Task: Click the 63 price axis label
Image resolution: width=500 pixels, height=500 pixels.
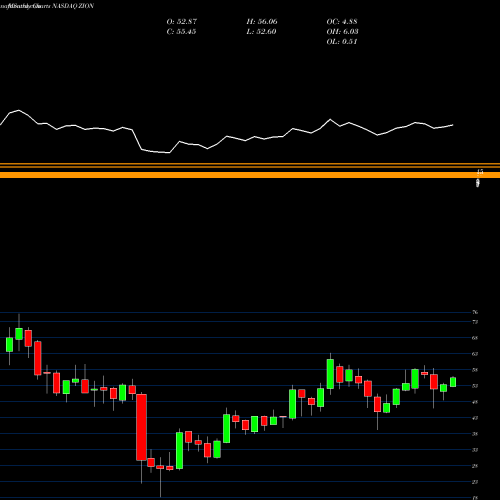Action: (475, 354)
